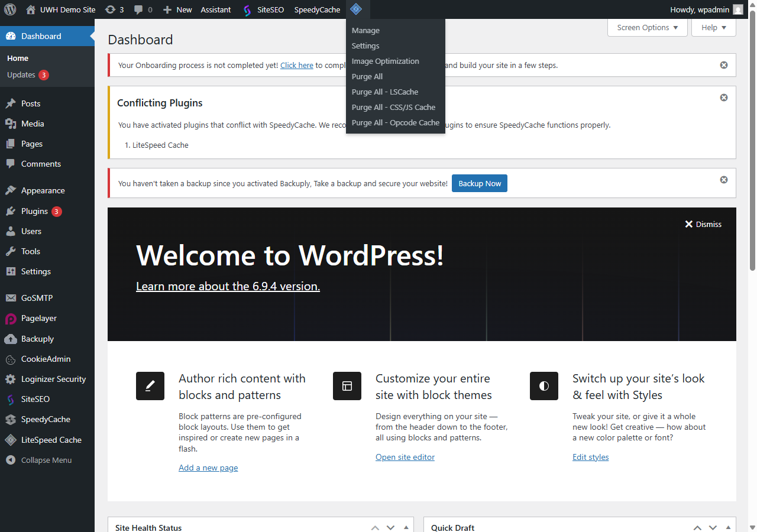Click the Author rich content pencil icon
This screenshot has width=757, height=532.
pos(150,386)
